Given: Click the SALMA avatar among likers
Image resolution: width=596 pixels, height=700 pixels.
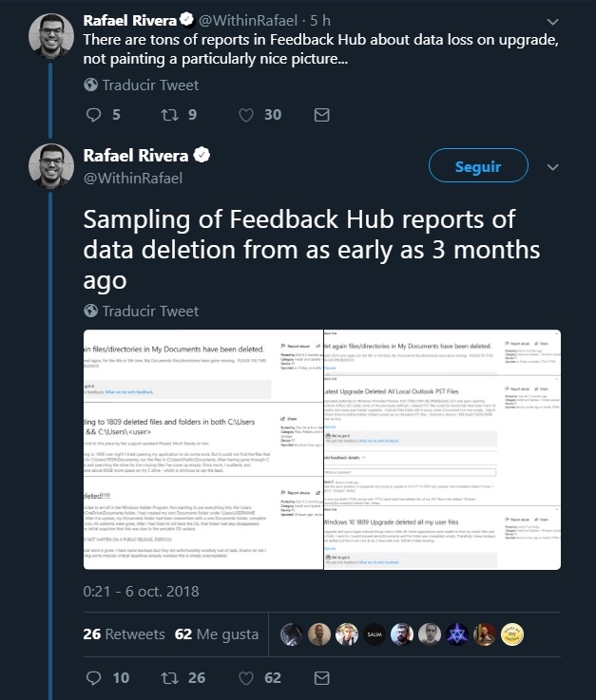Looking at the screenshot, I should click(375, 634).
